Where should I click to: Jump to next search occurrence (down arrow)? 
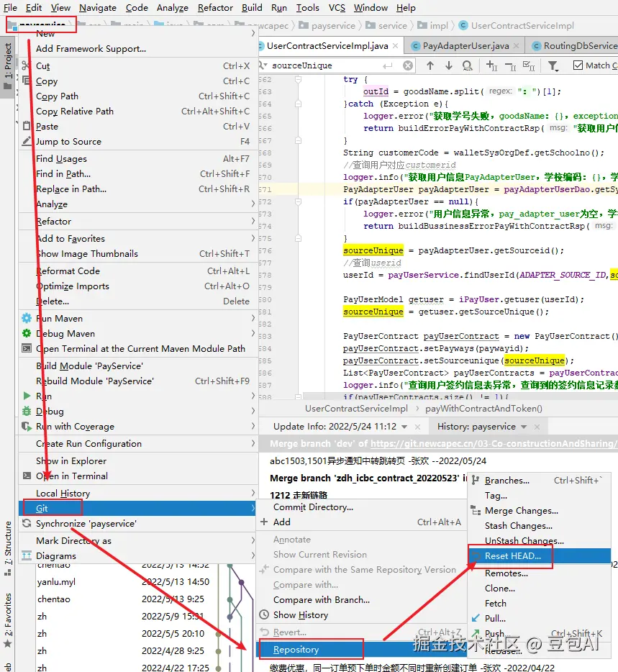pyautogui.click(x=448, y=65)
